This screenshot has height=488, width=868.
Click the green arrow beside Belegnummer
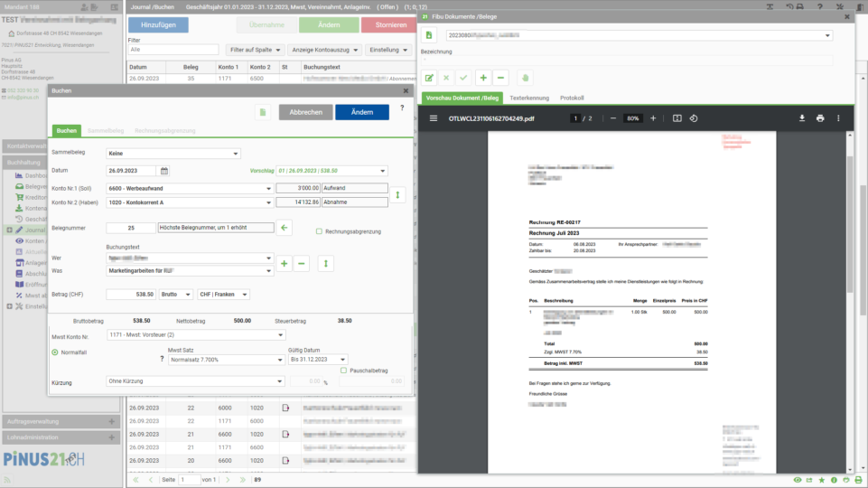tap(284, 228)
